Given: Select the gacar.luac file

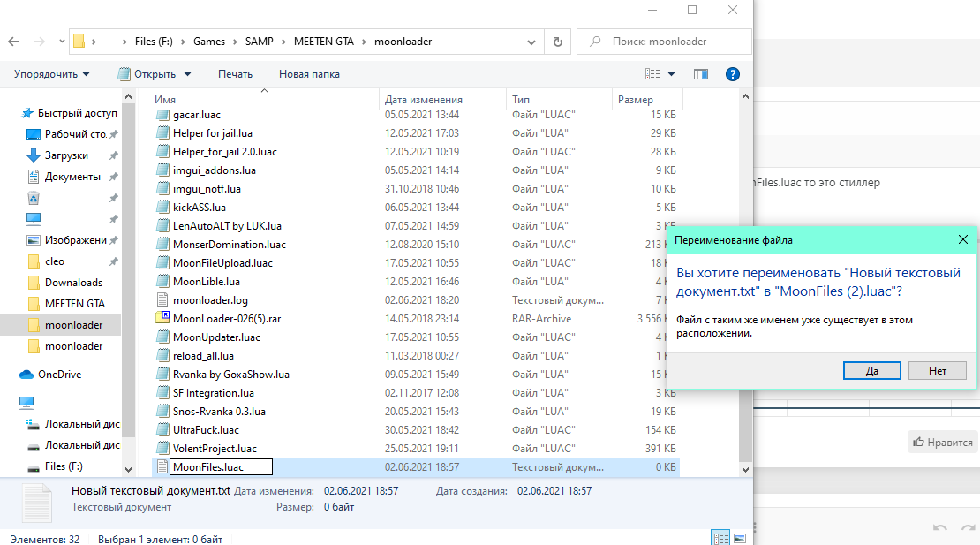Looking at the screenshot, I should click(x=196, y=115).
